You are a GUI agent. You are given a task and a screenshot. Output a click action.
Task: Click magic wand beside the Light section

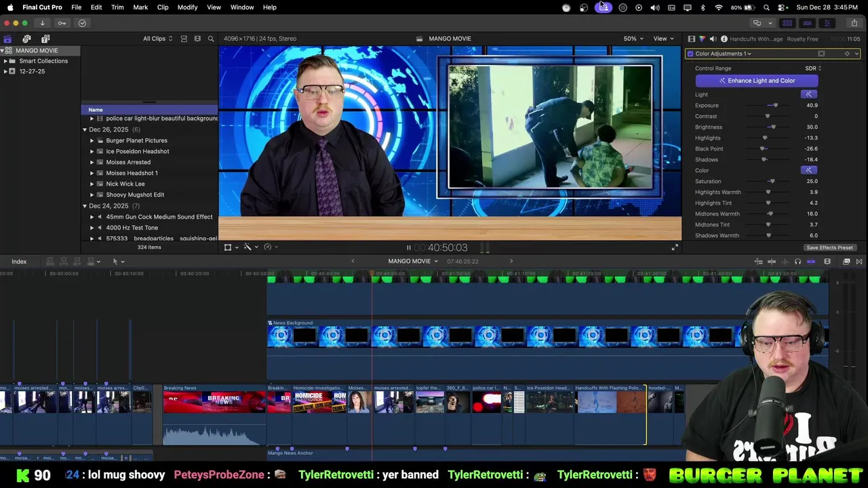808,94
